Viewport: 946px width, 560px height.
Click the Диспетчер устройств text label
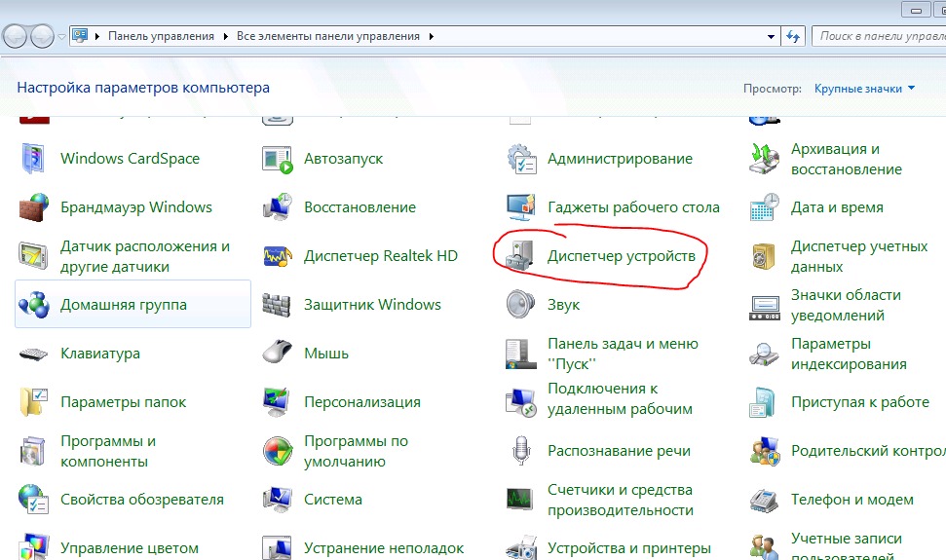622,255
